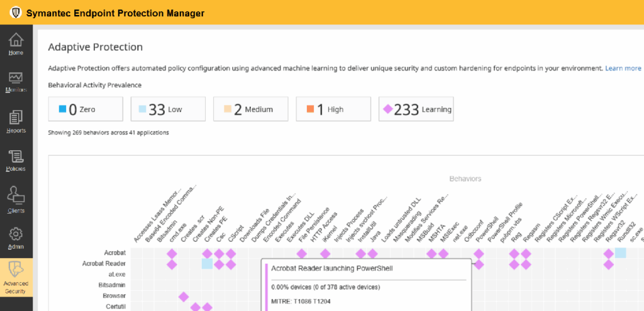Screen dimensions: 644x311
Task: Select the Advanced Security sidebar item
Action: [x=16, y=278]
